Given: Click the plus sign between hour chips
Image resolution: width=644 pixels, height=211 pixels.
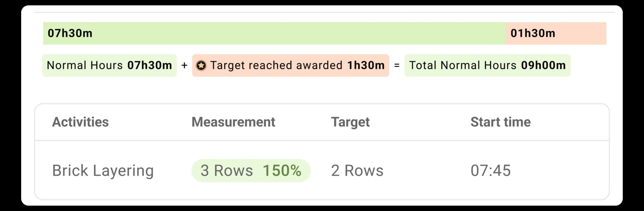Looking at the screenshot, I should click(x=184, y=65).
